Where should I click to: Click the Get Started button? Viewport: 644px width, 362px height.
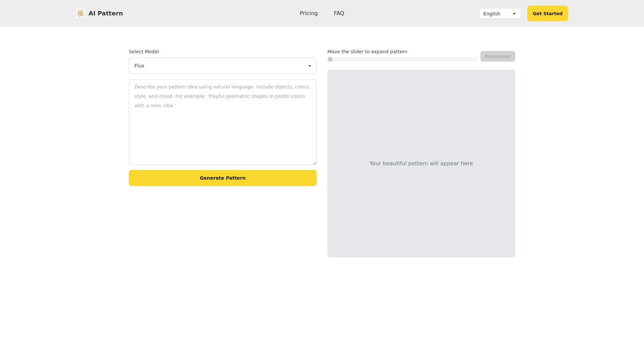point(547,13)
